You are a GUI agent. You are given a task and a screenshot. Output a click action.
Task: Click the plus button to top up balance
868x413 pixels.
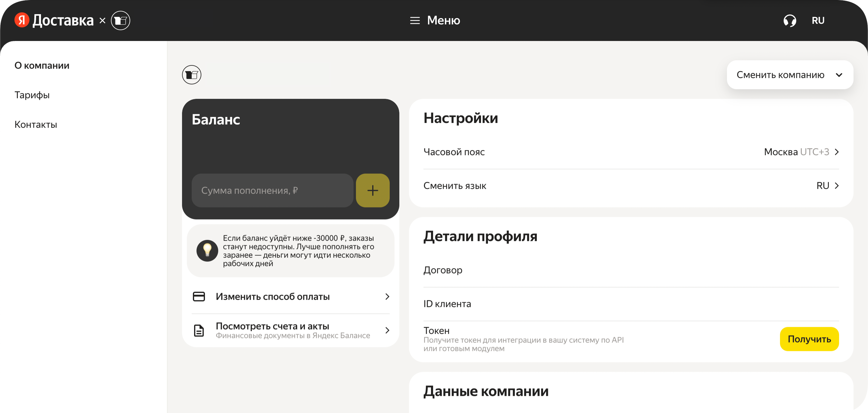click(x=373, y=191)
